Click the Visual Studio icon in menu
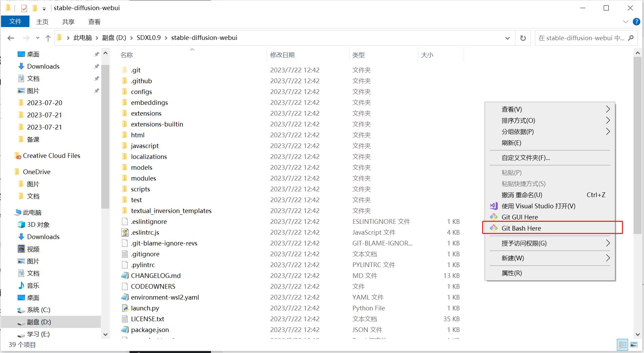The height and width of the screenshot is (353, 644). pos(494,206)
